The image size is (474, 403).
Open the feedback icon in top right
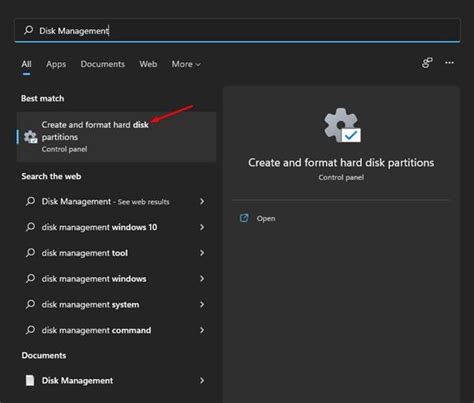[427, 63]
